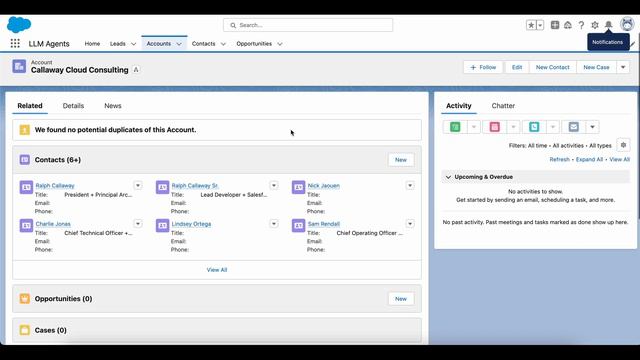Go to the Home tab
The width and height of the screenshot is (640, 360).
pos(92,43)
